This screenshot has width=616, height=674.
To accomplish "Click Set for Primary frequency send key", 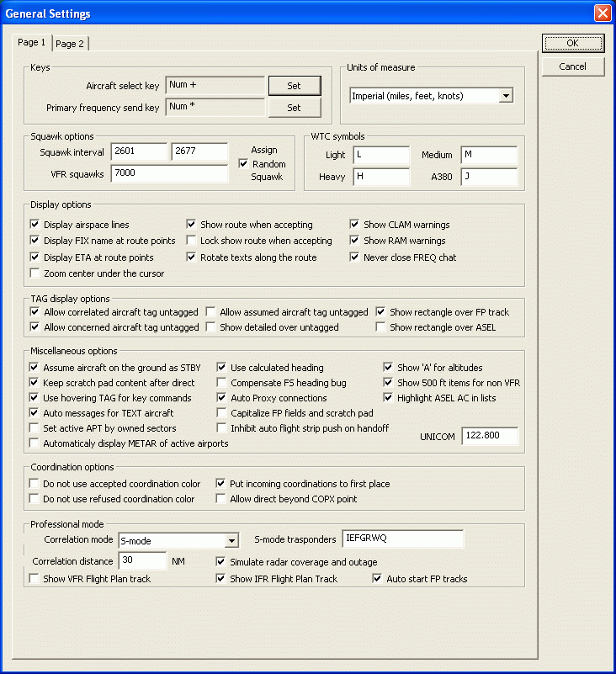I will (x=295, y=108).
